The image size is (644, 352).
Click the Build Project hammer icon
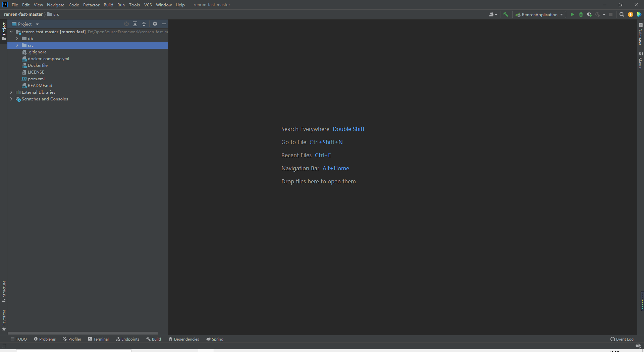click(505, 14)
